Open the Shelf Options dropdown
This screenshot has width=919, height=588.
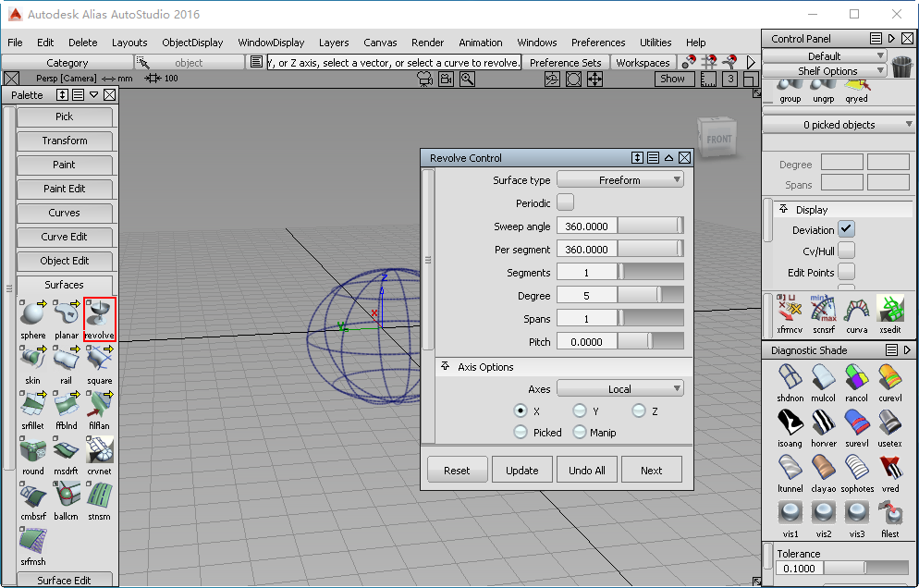pos(824,71)
